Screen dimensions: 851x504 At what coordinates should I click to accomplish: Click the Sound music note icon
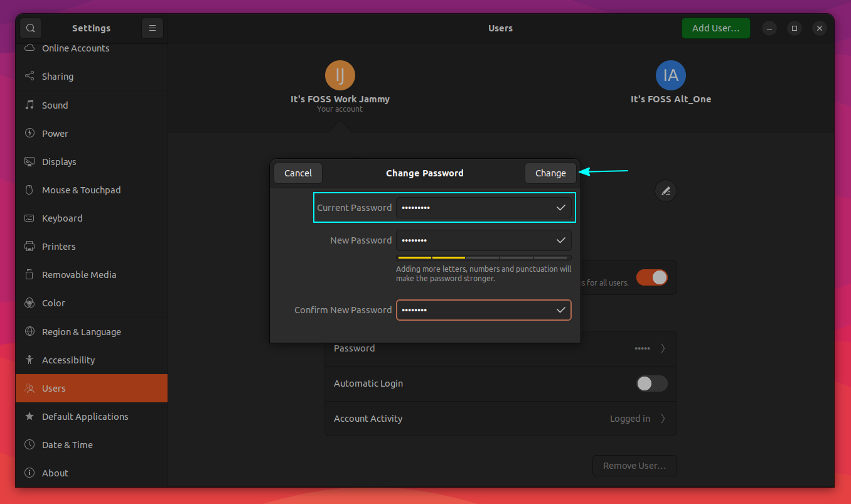29,105
